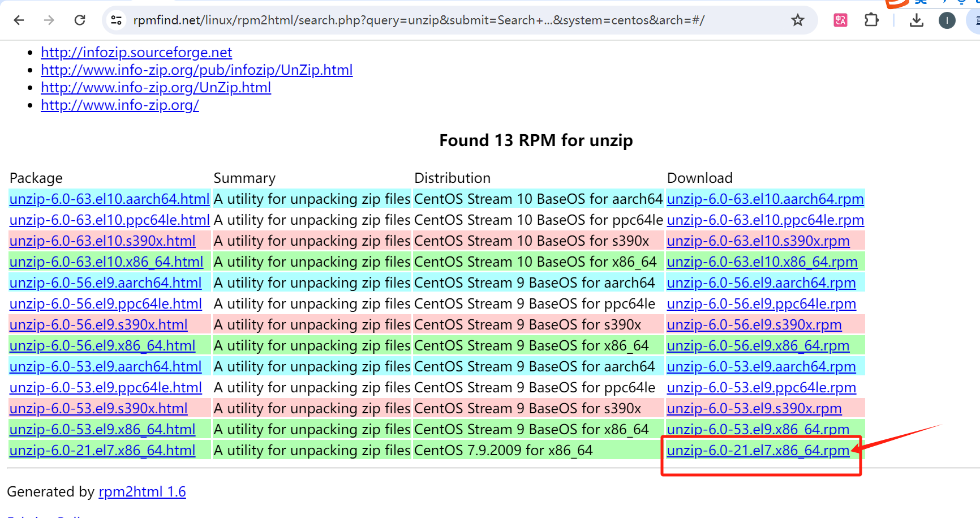Open unzip-6.0-56.el9.aarch64.html package page

(106, 282)
